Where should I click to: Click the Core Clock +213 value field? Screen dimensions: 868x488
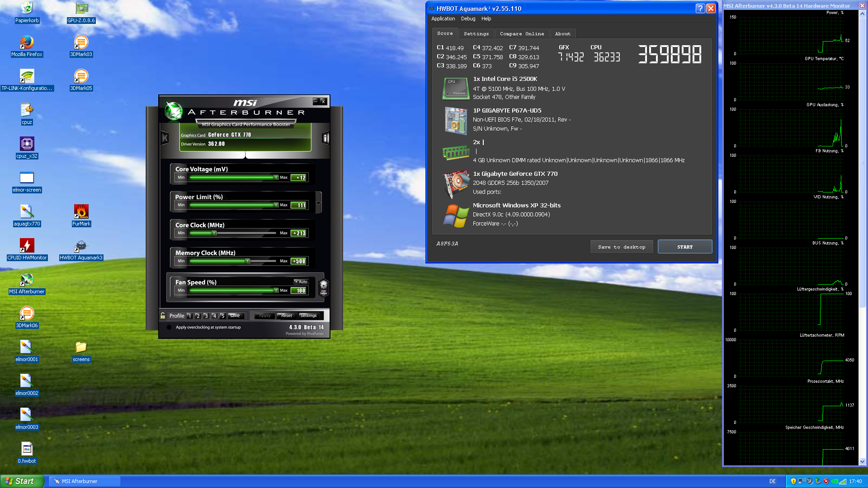coord(299,233)
